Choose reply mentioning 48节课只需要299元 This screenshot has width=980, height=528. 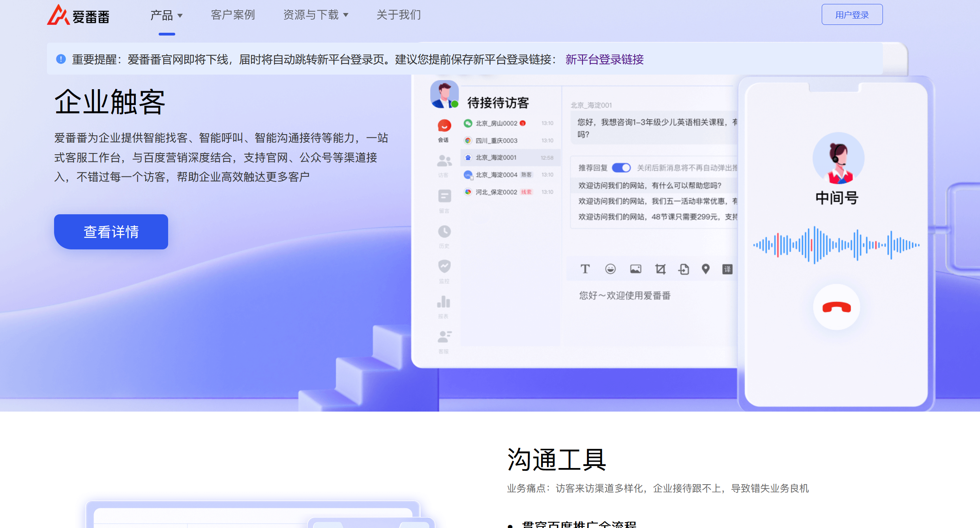pyautogui.click(x=658, y=217)
